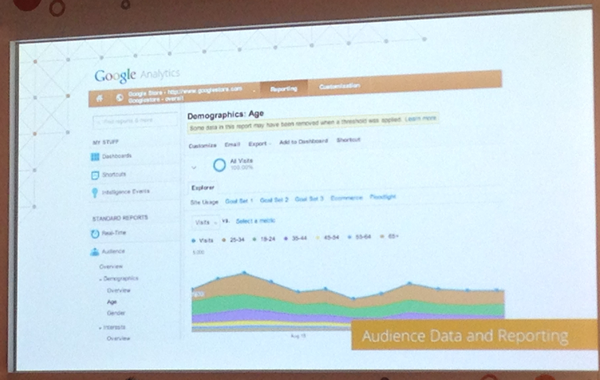The width and height of the screenshot is (600, 380).
Task: Collapse the Demographics tree section
Action: [x=101, y=279]
